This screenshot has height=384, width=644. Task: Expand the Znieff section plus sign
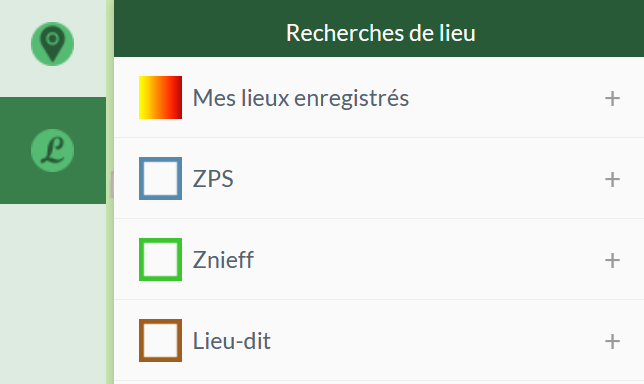pyautogui.click(x=612, y=260)
